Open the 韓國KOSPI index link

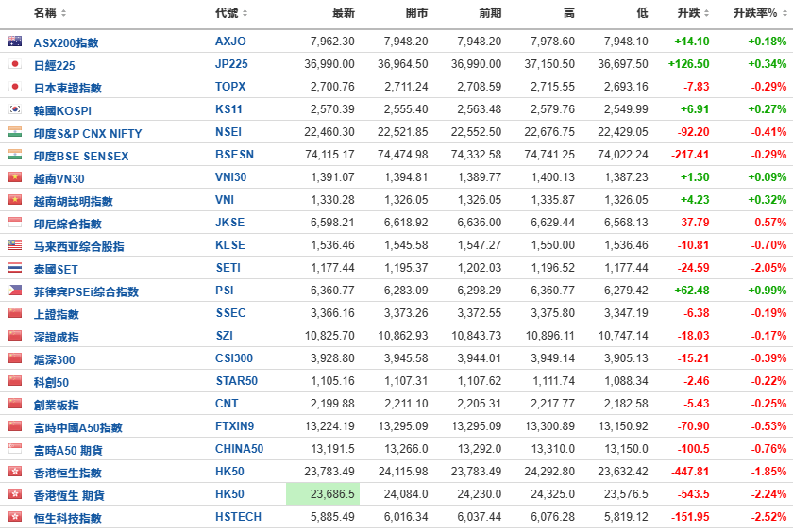click(62, 110)
